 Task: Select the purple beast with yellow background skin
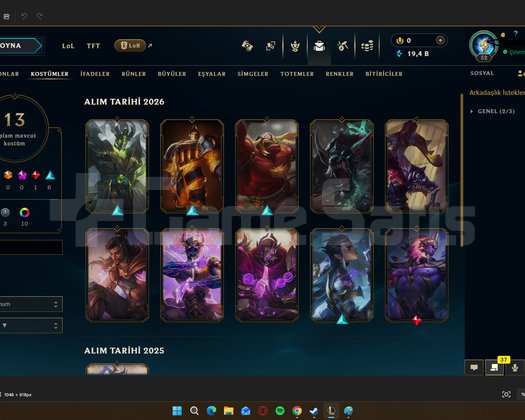(417, 166)
